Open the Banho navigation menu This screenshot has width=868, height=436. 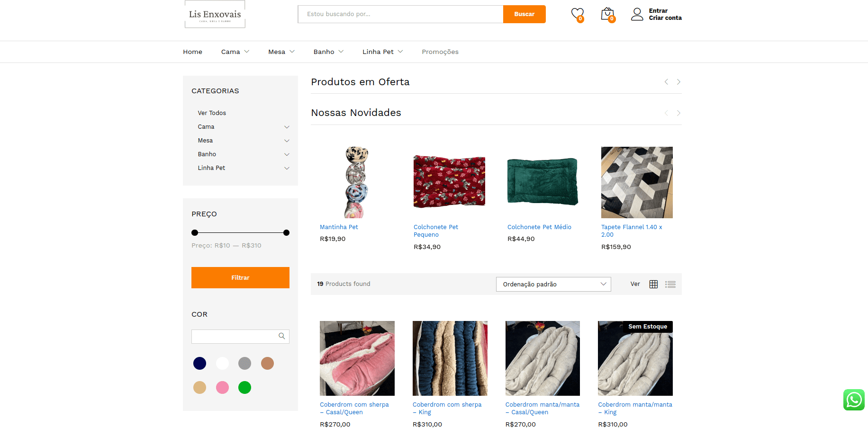coord(328,52)
